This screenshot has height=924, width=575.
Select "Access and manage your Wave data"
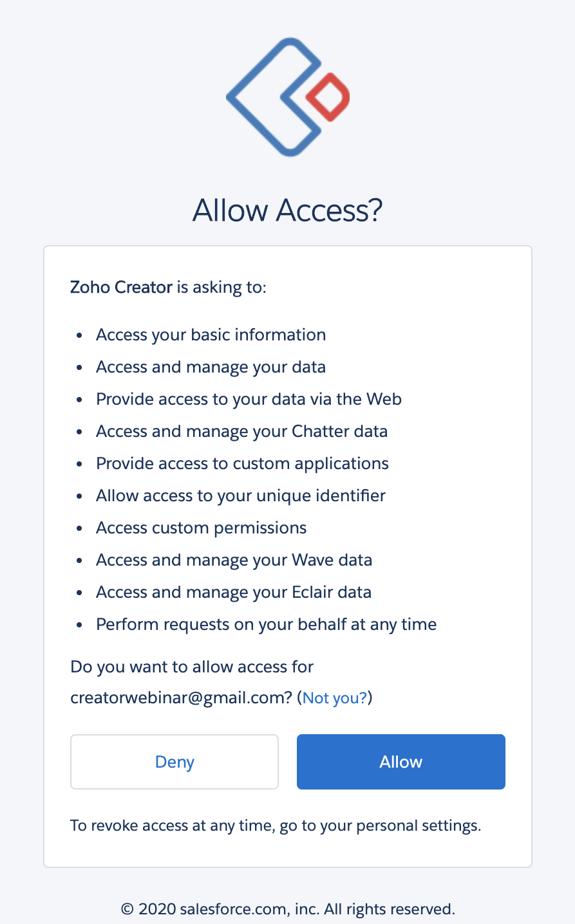point(234,560)
